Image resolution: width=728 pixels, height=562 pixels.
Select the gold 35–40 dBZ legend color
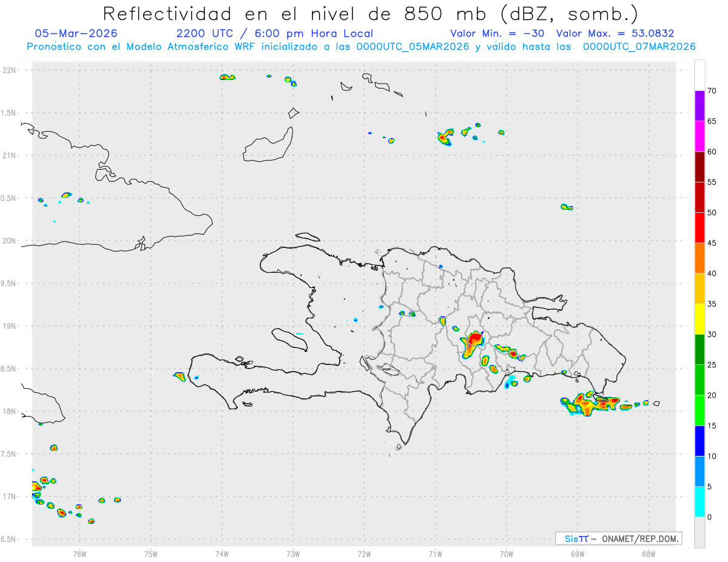(699, 288)
